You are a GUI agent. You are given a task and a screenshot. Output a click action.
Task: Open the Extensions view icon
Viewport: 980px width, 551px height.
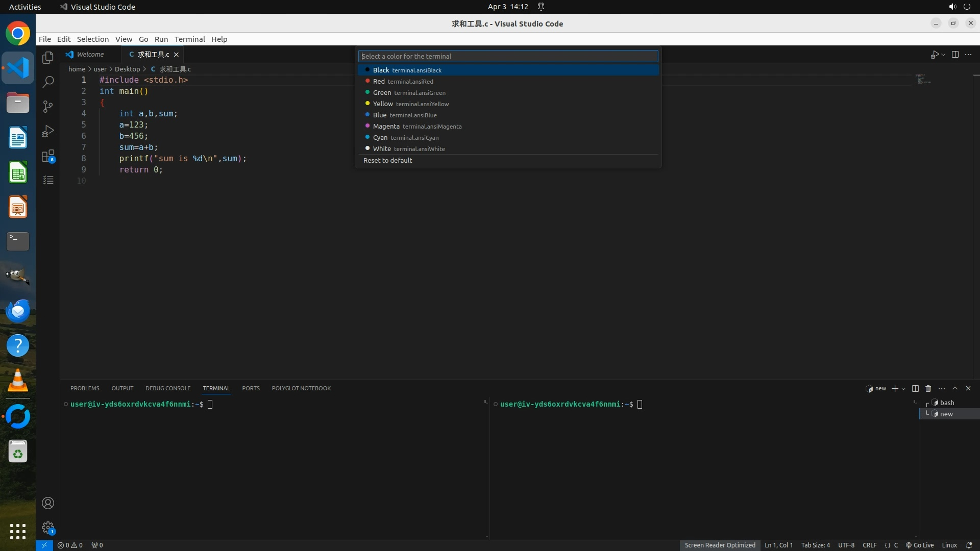[x=48, y=156]
